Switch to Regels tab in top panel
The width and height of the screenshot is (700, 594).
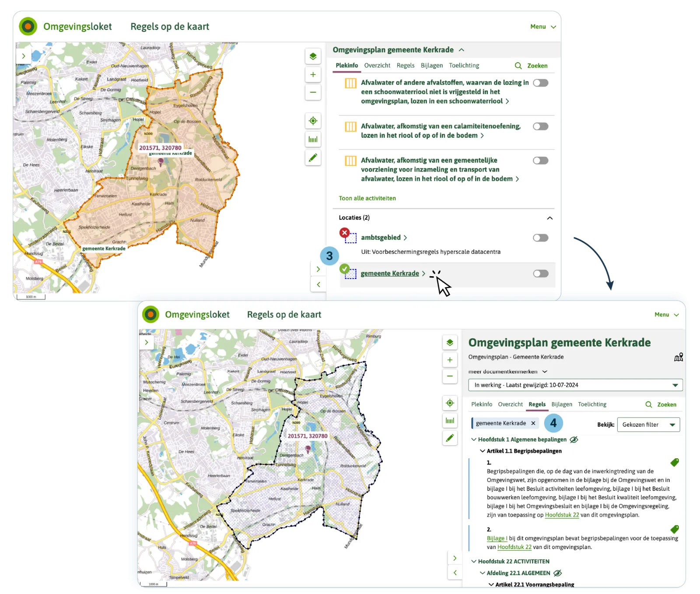(406, 66)
